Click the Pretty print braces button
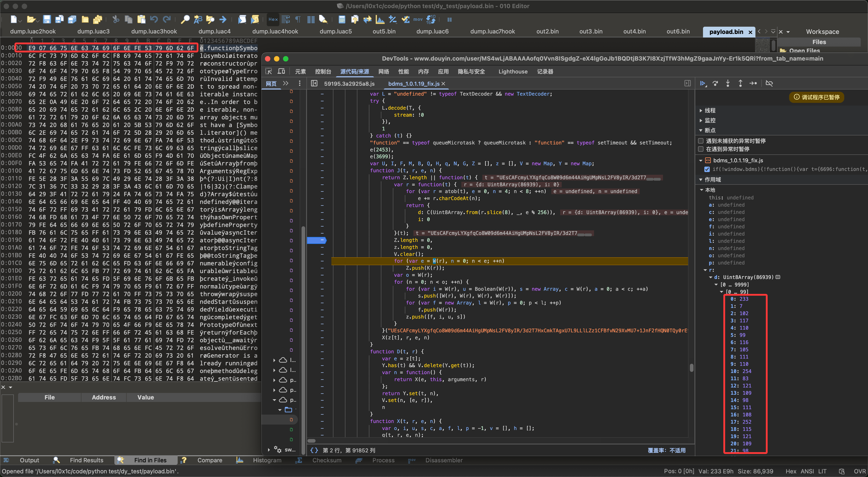The image size is (868, 477). pos(314,450)
